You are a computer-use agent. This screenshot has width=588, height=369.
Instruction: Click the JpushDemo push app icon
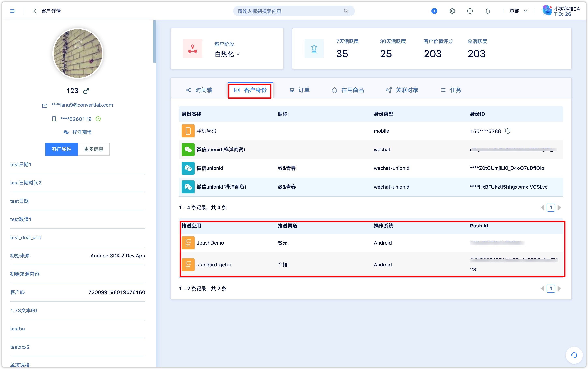click(x=188, y=243)
